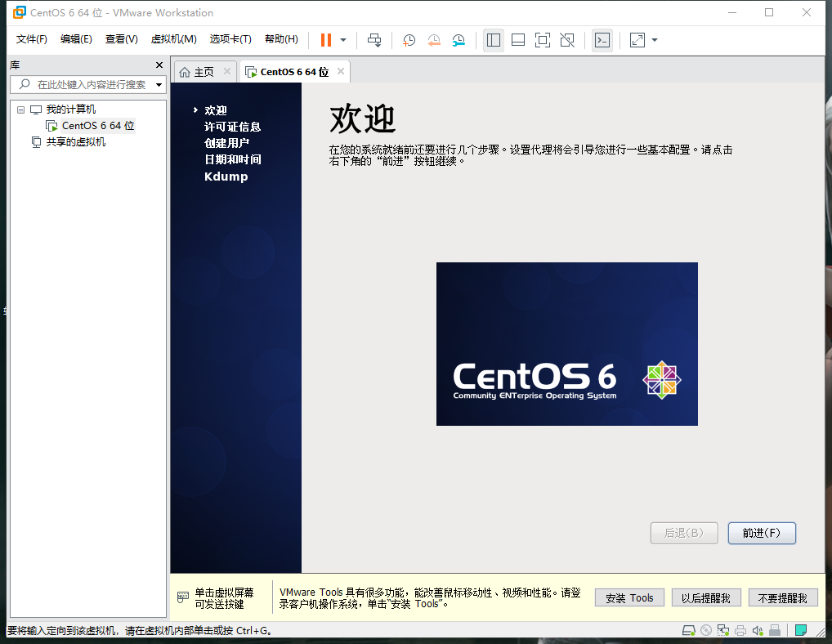
Task: Close the 主页 tab
Action: (x=227, y=71)
